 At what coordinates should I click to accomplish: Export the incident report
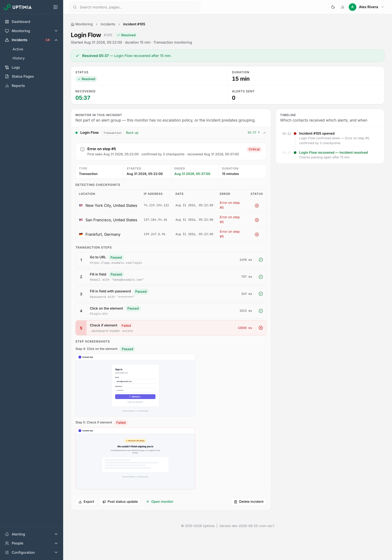pyautogui.click(x=86, y=502)
